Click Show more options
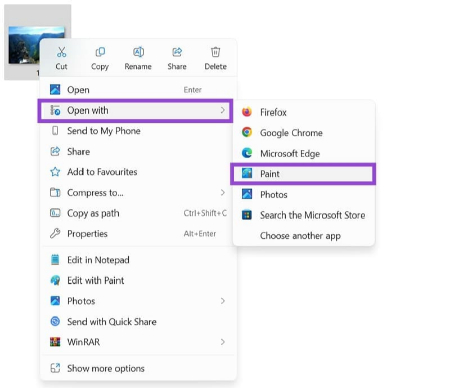This screenshot has height=388, width=450. pyautogui.click(x=138, y=368)
